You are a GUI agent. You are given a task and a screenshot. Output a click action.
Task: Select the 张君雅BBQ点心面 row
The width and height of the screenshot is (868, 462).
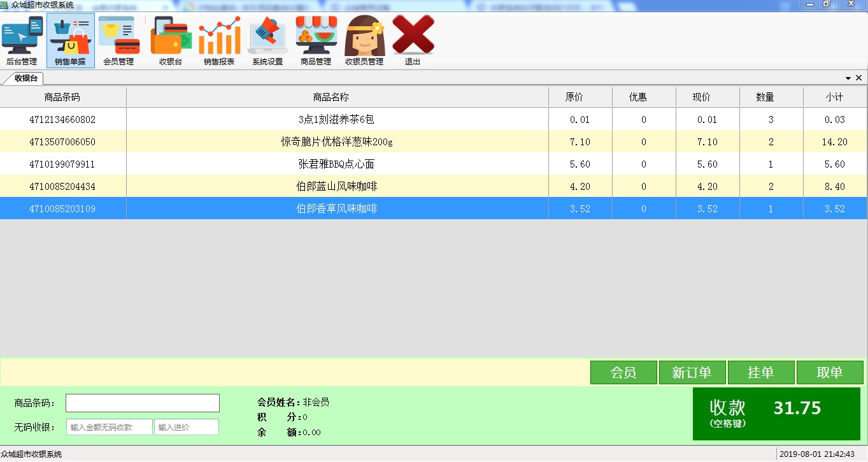[x=336, y=164]
